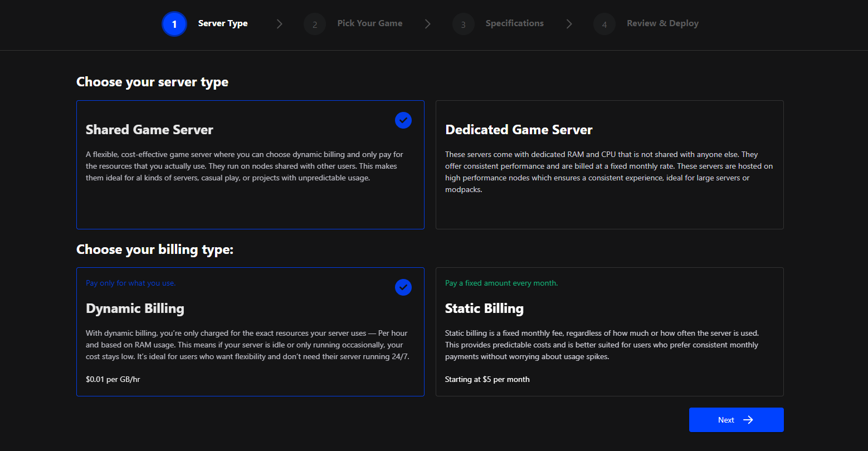Viewport: 868px width, 451px height.
Task: Choose the Static Billing option
Action: click(609, 332)
